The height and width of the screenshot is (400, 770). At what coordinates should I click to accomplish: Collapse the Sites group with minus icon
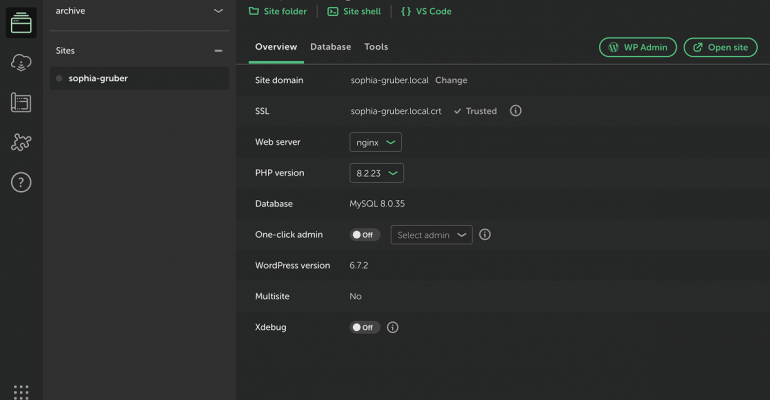click(218, 51)
